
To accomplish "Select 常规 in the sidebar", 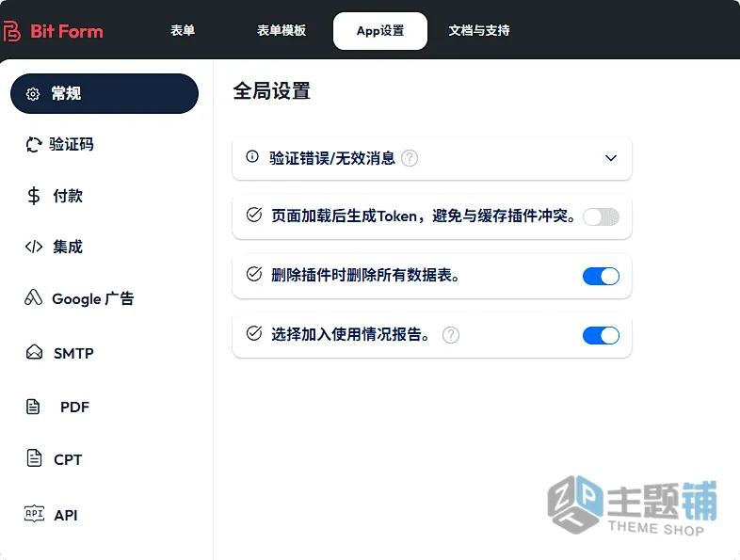I will tap(105, 93).
